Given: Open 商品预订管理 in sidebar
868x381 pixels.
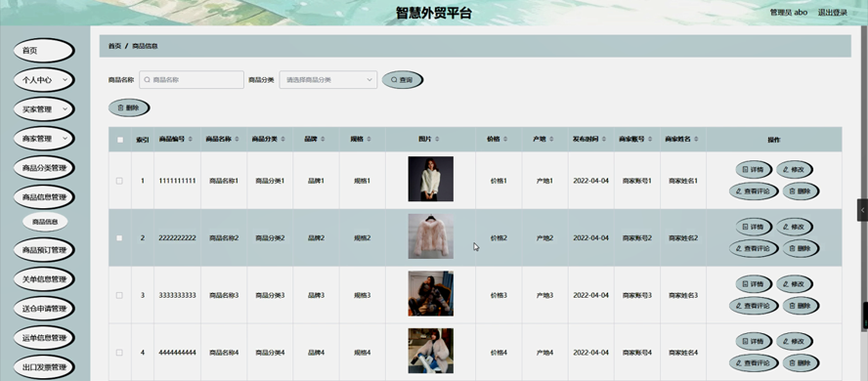Looking at the screenshot, I should point(44,250).
